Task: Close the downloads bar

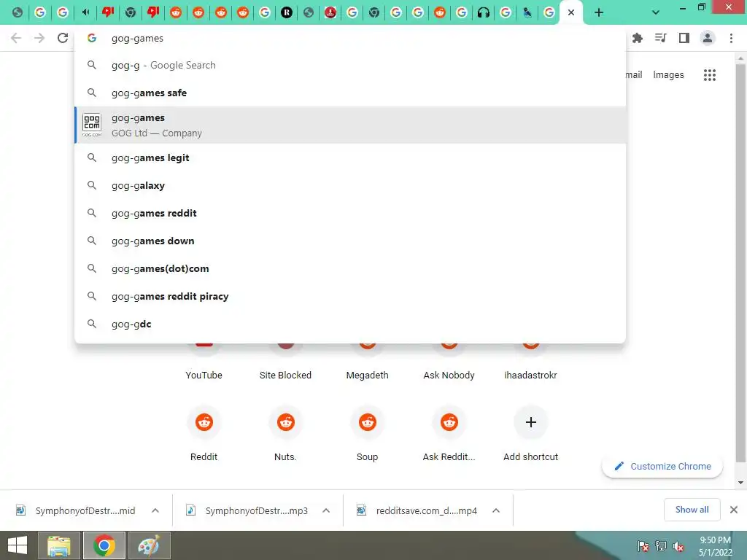Action: pyautogui.click(x=734, y=510)
